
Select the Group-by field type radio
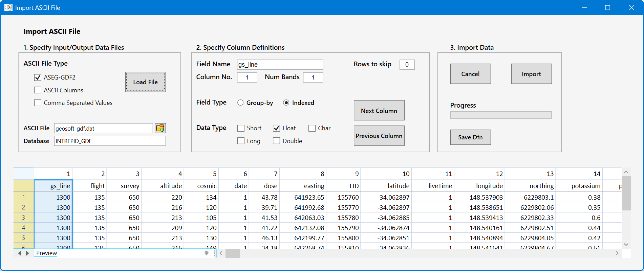click(x=240, y=103)
